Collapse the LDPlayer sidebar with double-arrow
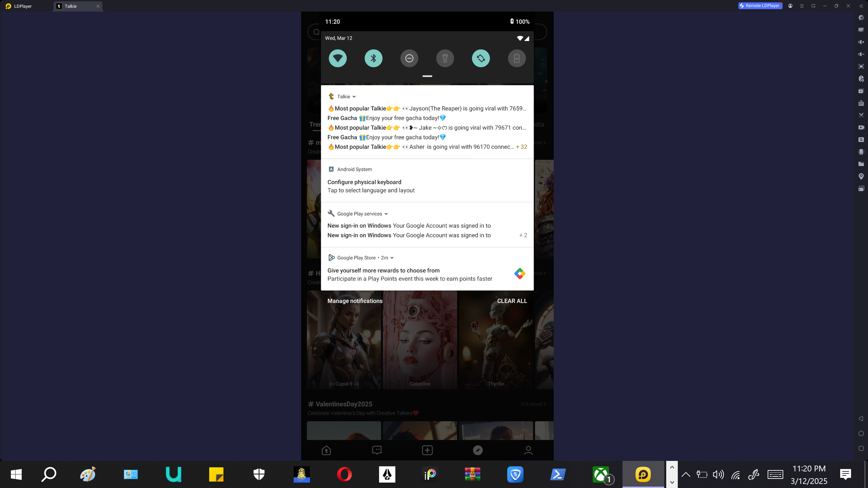This screenshot has height=488, width=868. tap(861, 6)
